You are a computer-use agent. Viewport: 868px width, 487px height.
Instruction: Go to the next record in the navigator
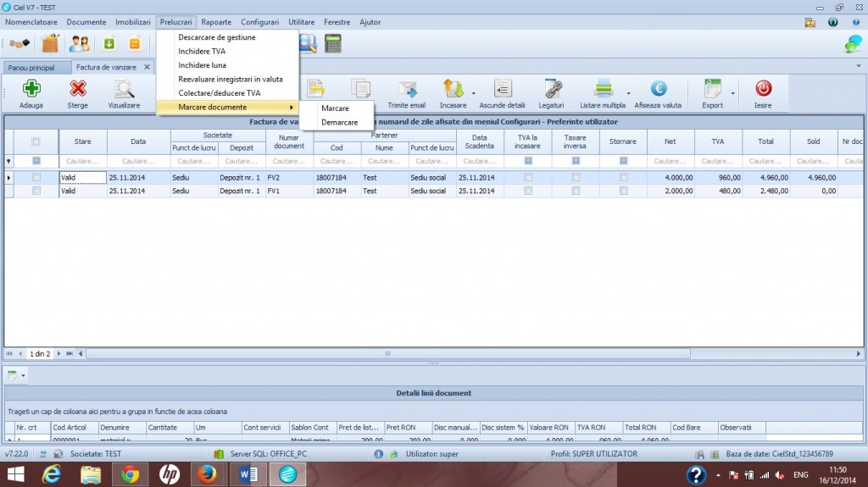tap(59, 354)
